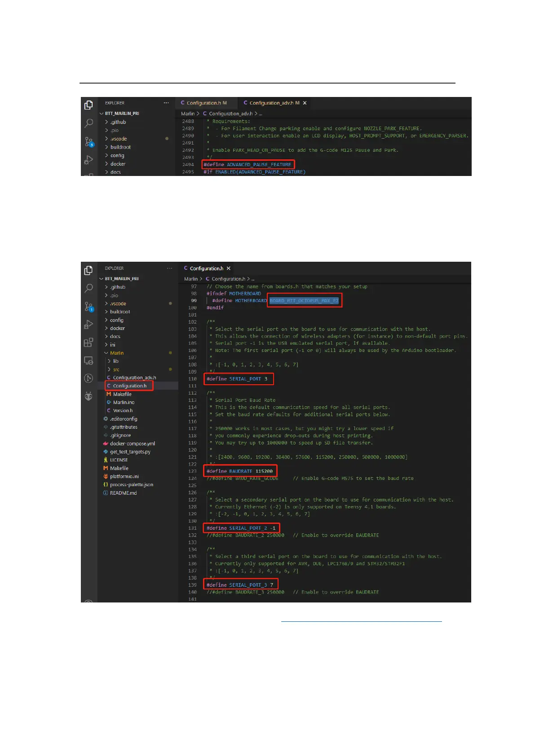Expand the ini folder

click(106, 345)
